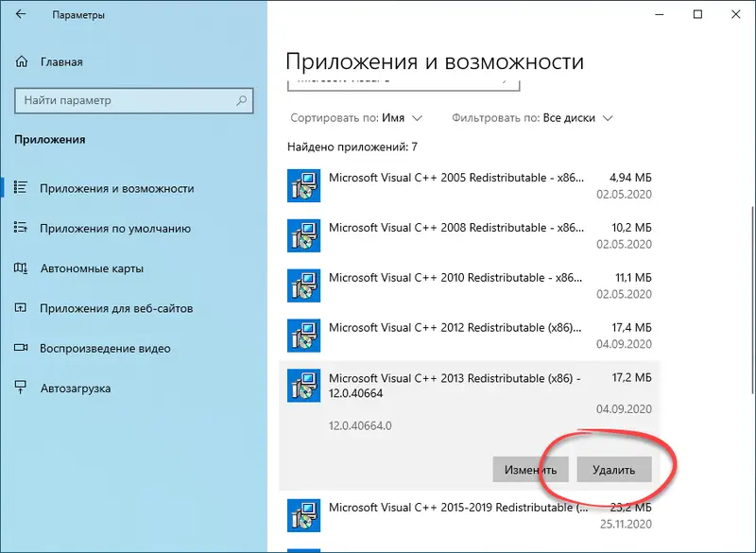Open Приложения по умолчанию section

pyautogui.click(x=133, y=228)
